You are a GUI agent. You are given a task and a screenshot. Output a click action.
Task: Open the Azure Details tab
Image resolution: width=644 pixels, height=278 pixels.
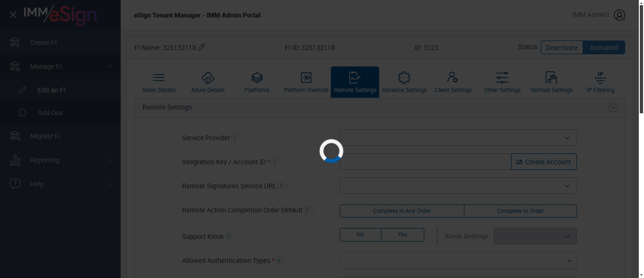(x=208, y=82)
